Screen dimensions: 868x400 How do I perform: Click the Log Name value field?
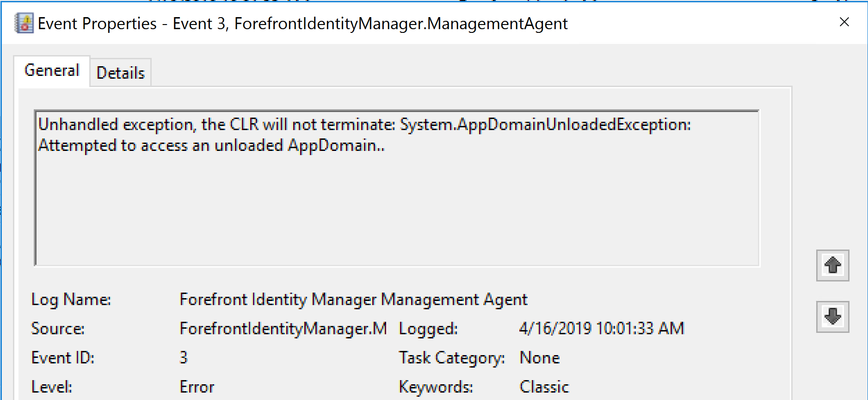353,300
